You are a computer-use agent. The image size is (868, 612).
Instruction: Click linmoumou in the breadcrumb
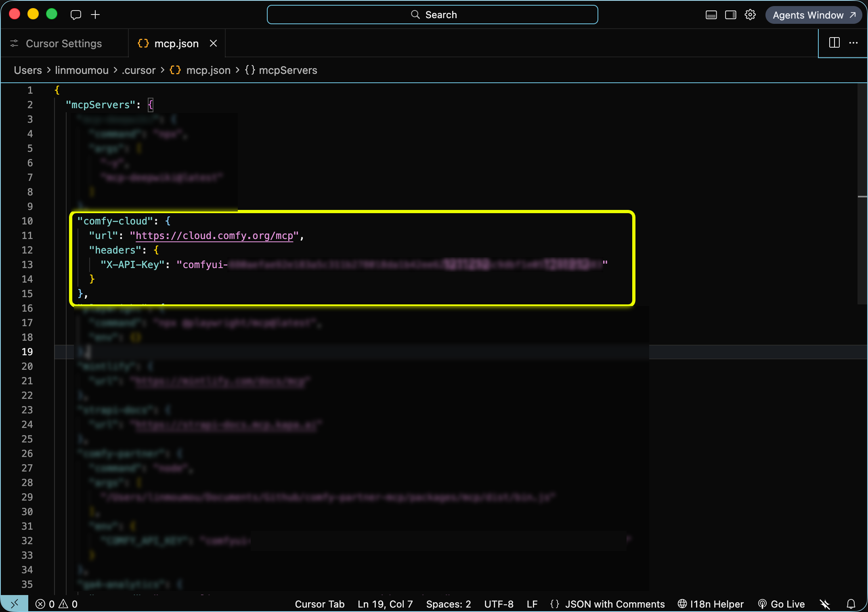click(82, 70)
